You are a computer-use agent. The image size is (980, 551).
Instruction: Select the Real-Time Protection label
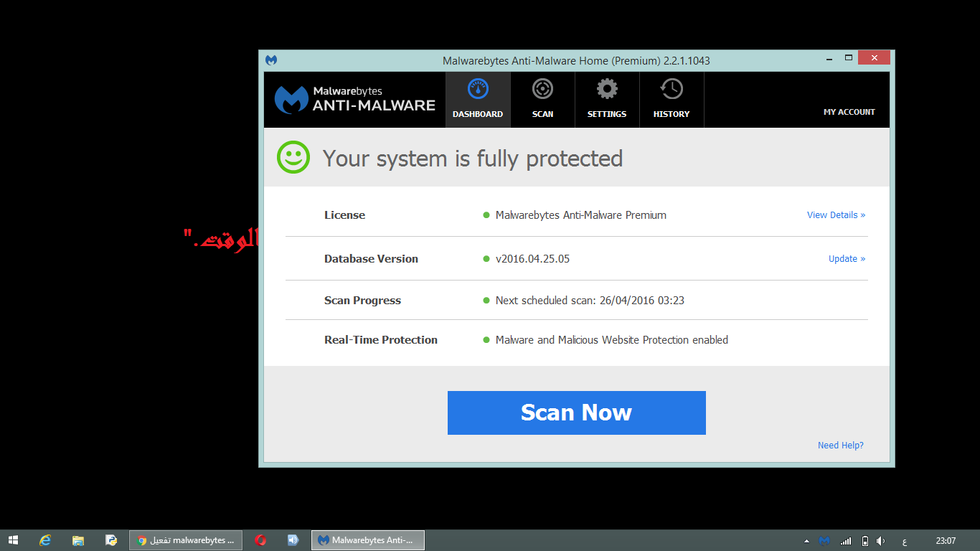click(x=381, y=340)
